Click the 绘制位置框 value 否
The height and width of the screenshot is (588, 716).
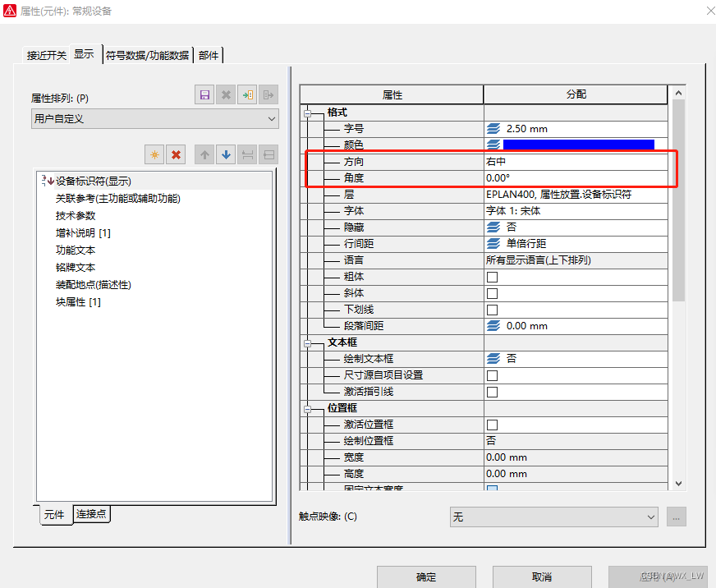coord(576,441)
